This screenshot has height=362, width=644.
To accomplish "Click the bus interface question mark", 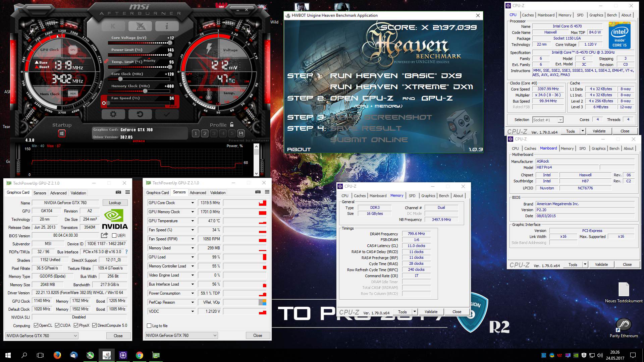I will [x=126, y=252].
